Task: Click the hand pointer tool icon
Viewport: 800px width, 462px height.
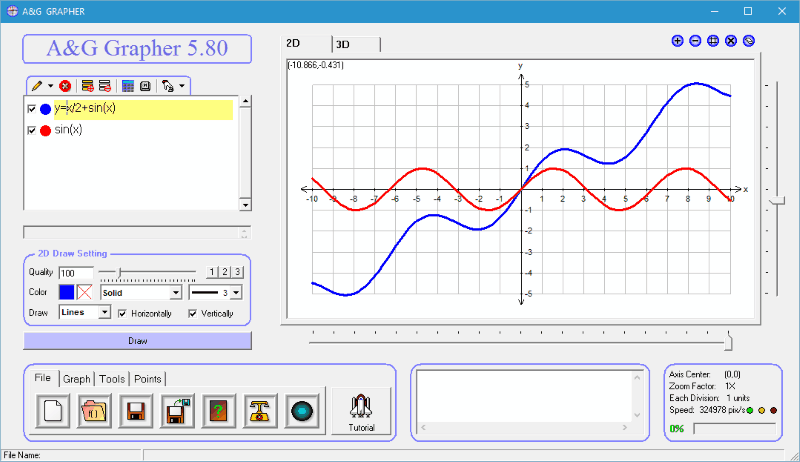Action: coord(167,86)
